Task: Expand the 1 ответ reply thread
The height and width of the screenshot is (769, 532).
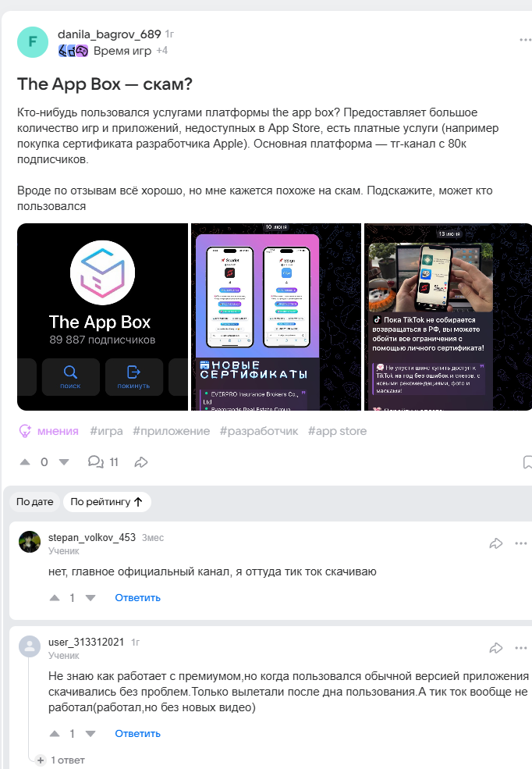Action: [x=61, y=760]
